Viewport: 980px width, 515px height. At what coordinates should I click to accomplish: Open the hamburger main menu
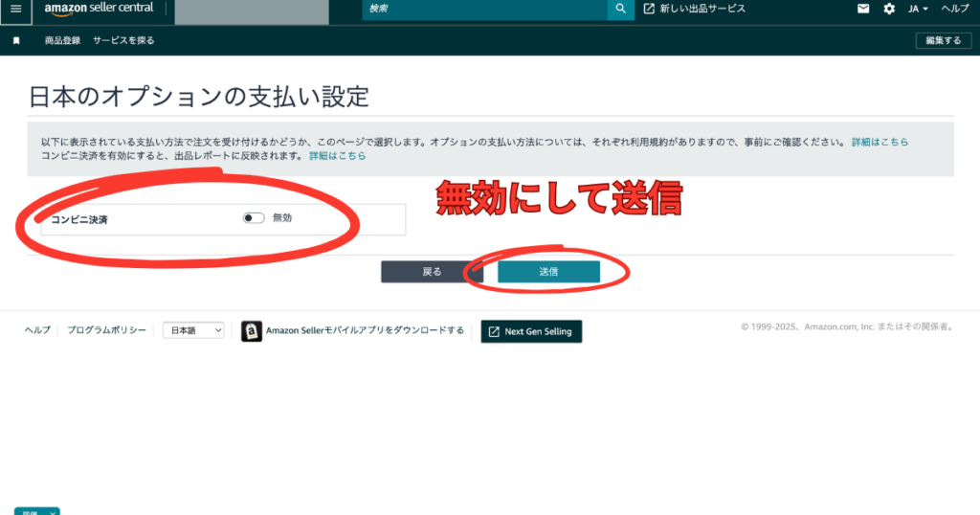[15, 9]
